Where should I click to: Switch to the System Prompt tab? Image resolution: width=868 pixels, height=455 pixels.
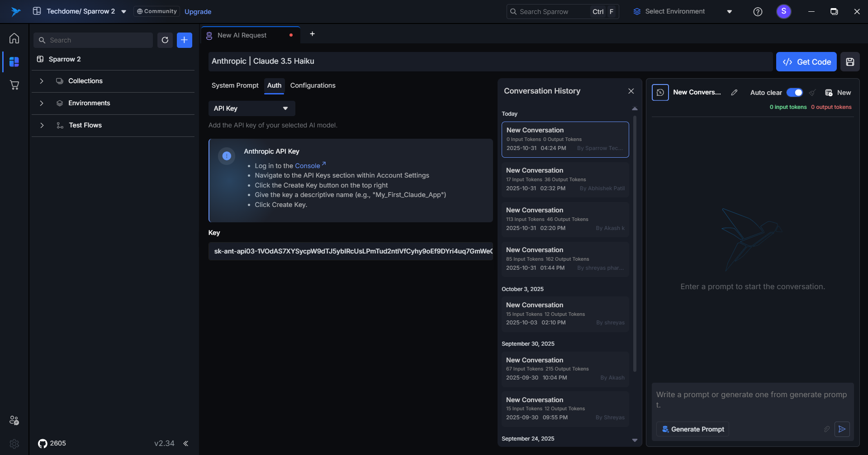pyautogui.click(x=235, y=85)
